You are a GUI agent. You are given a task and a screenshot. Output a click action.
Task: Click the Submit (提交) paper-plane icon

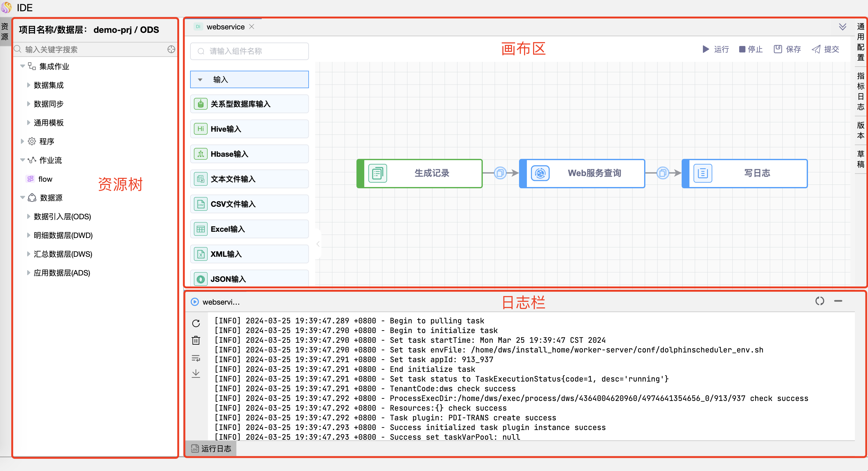pos(816,49)
